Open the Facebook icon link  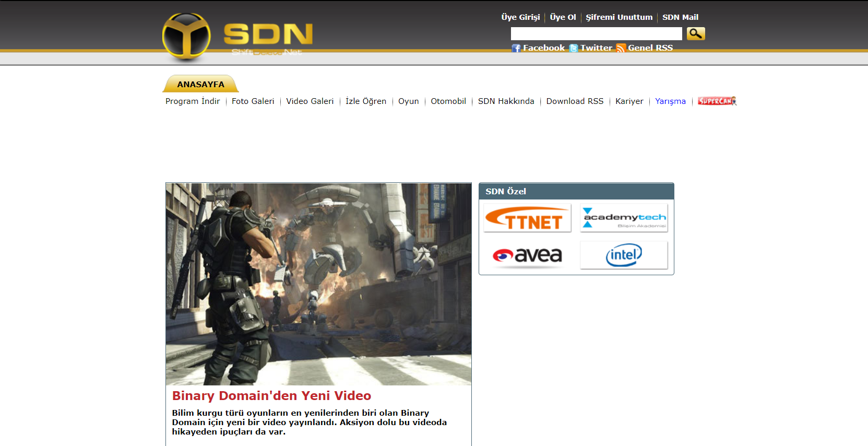coord(516,48)
